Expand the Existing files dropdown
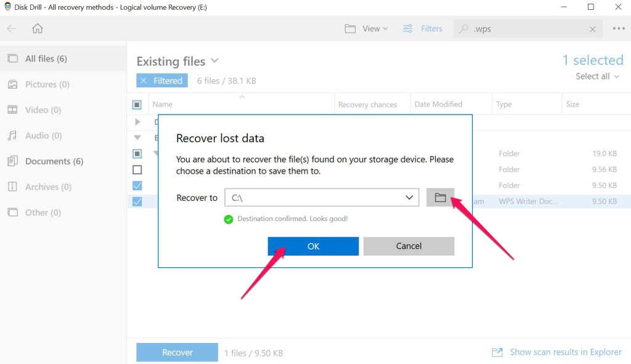The width and height of the screenshot is (631, 364). pos(214,61)
